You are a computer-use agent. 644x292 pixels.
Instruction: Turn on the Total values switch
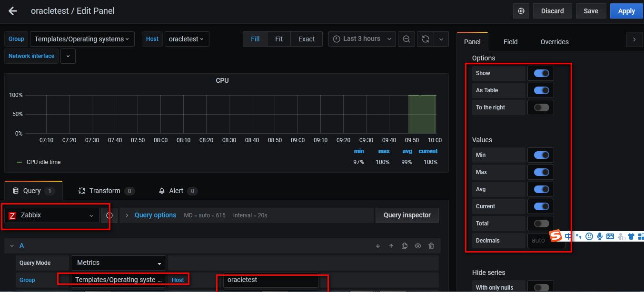(541, 224)
